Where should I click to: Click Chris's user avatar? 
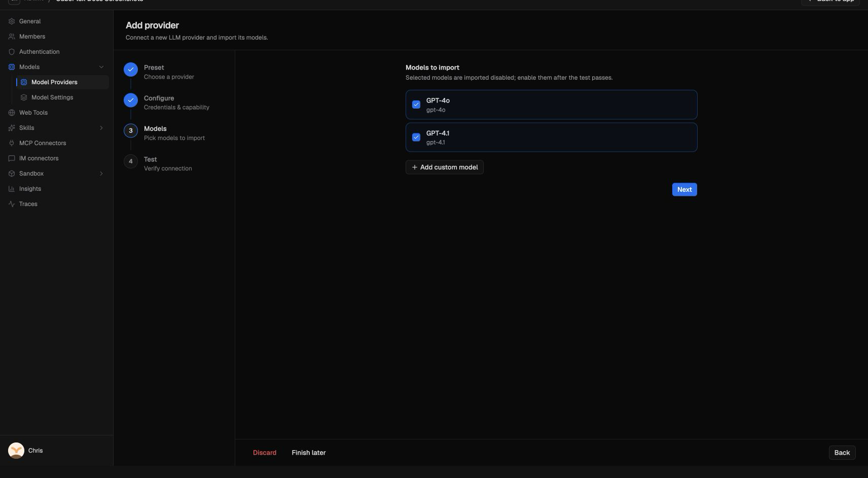click(x=16, y=451)
